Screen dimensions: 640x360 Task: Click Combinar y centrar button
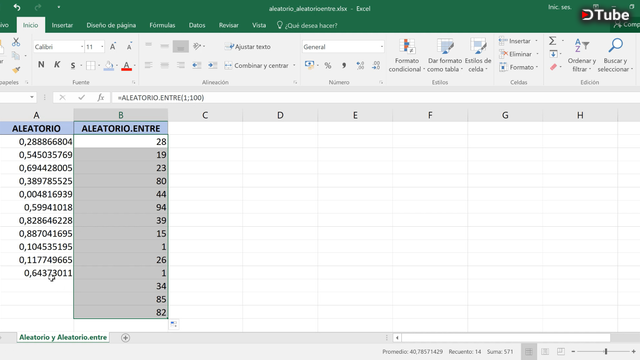coord(257,65)
